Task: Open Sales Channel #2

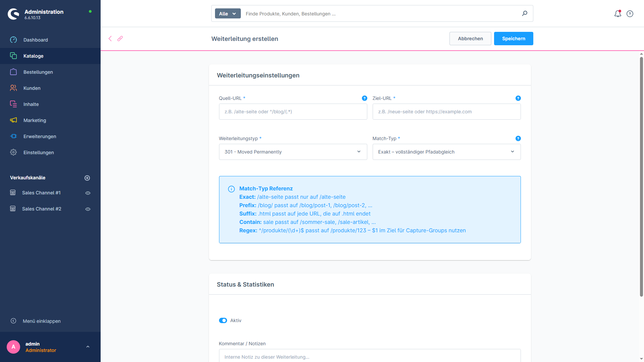Action: coord(42,209)
